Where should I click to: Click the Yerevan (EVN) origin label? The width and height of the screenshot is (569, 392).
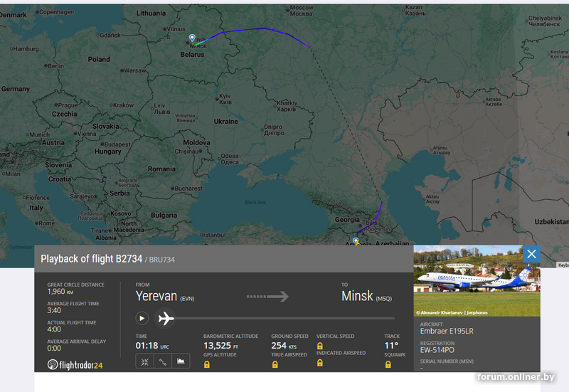click(x=165, y=297)
